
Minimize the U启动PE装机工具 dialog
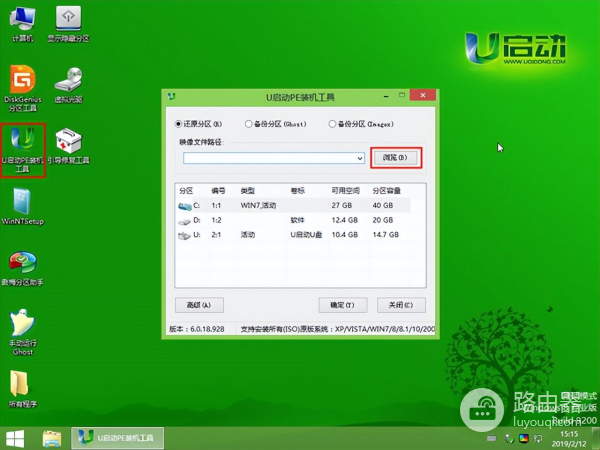coord(386,96)
